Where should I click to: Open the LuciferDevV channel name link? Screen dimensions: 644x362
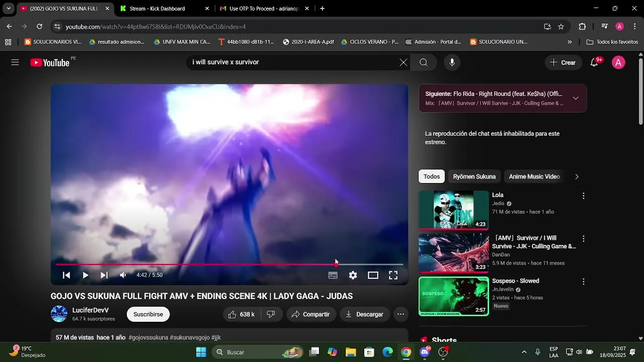[x=91, y=310]
